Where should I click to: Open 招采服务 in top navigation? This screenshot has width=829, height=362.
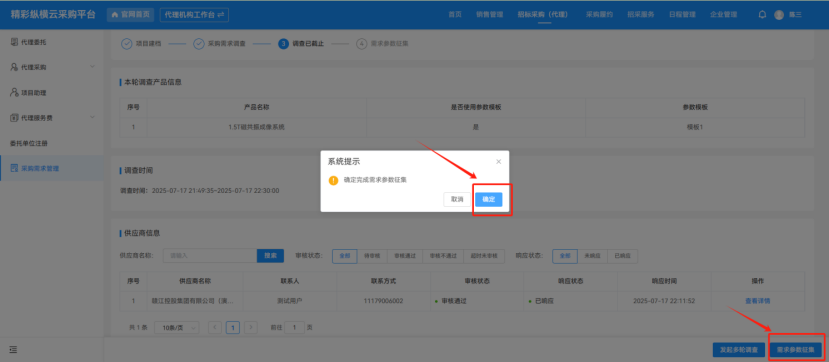[641, 15]
